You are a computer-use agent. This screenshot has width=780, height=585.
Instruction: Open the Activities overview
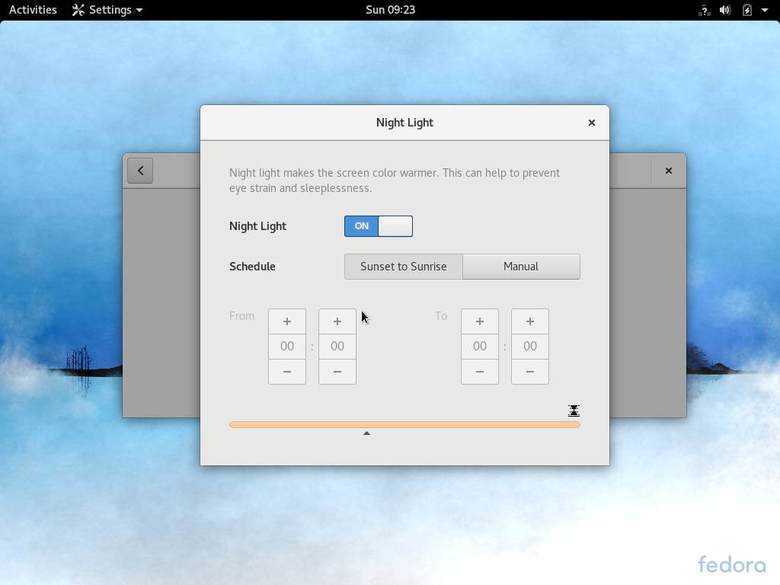(33, 10)
